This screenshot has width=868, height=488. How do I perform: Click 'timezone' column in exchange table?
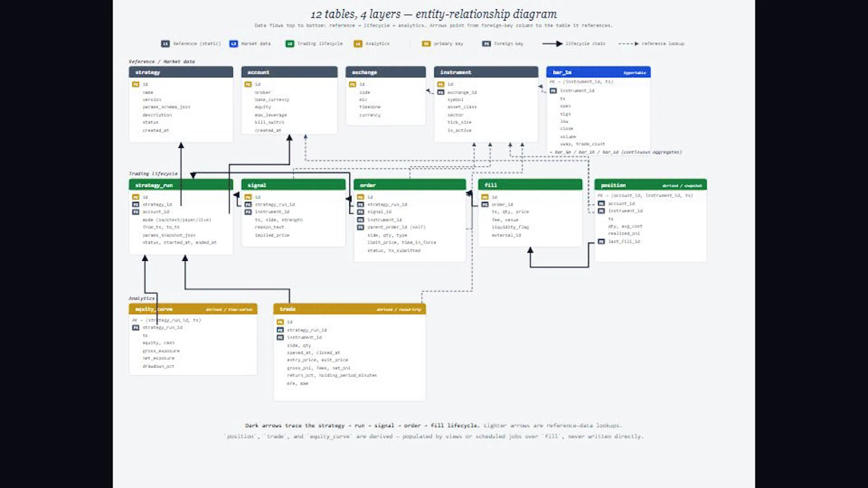tap(370, 107)
